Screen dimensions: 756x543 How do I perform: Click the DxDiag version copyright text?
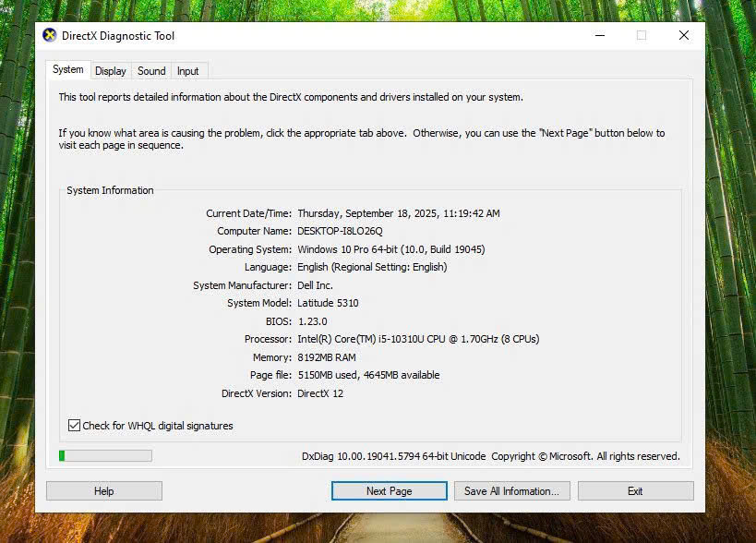coord(490,456)
